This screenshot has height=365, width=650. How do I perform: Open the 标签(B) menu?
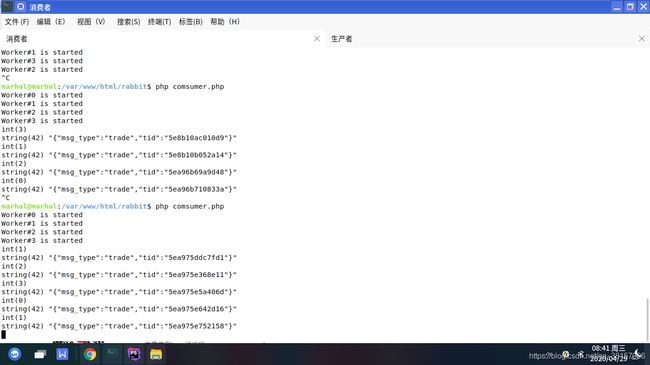191,22
